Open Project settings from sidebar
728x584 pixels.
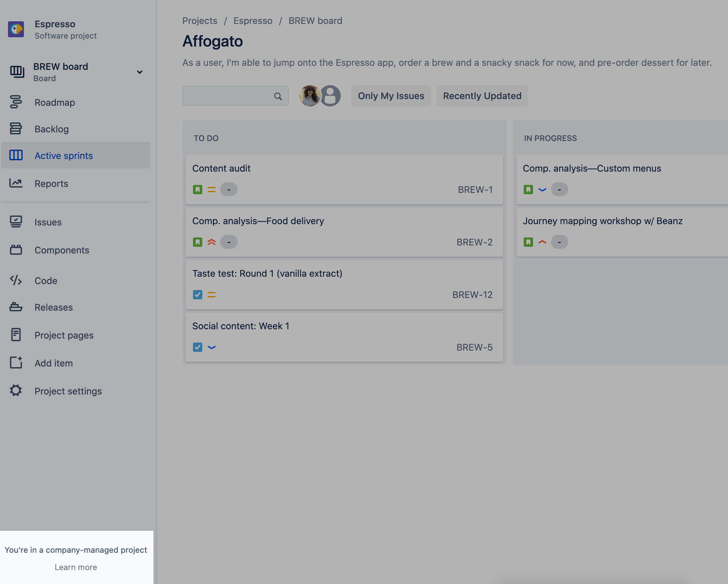68,390
